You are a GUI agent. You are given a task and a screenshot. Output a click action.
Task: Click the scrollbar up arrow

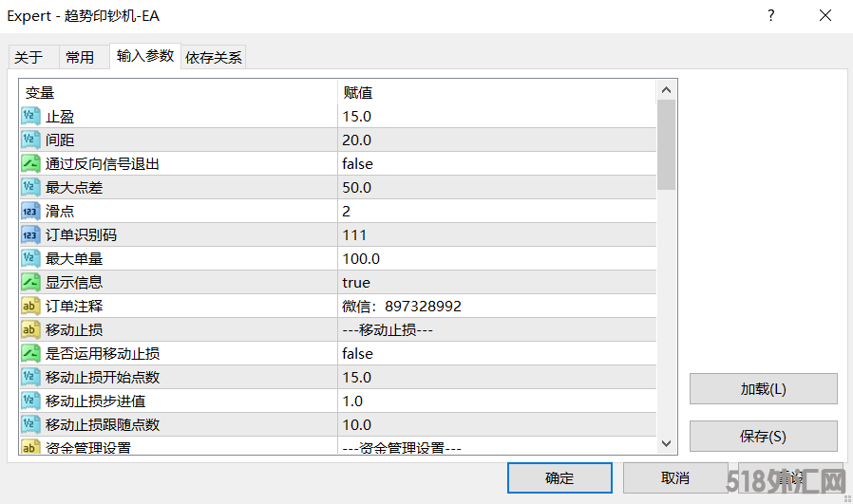coord(667,90)
